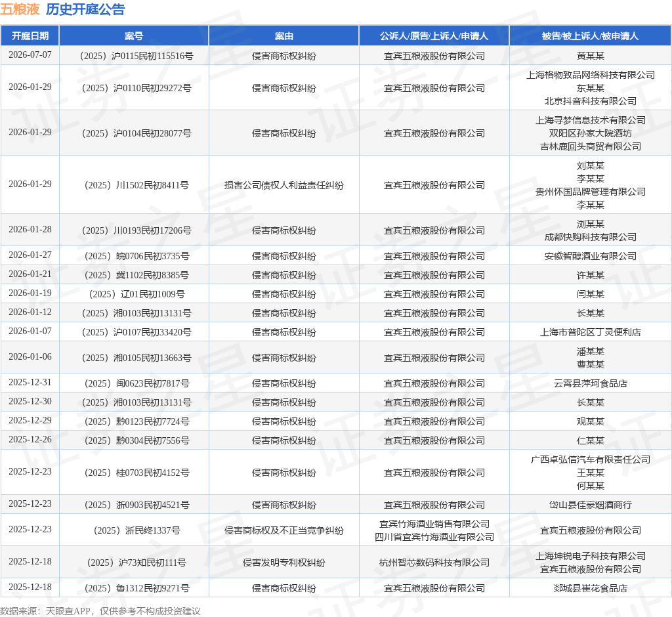The width and height of the screenshot is (672, 617).
Task: Select case number 浙民终1337号
Action: (x=136, y=530)
